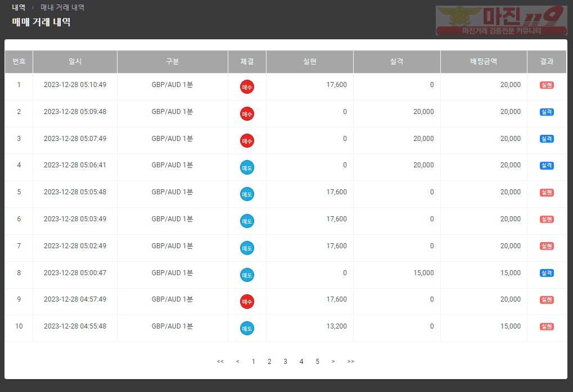Click the blue 실격 result tag in row 8

547,273
